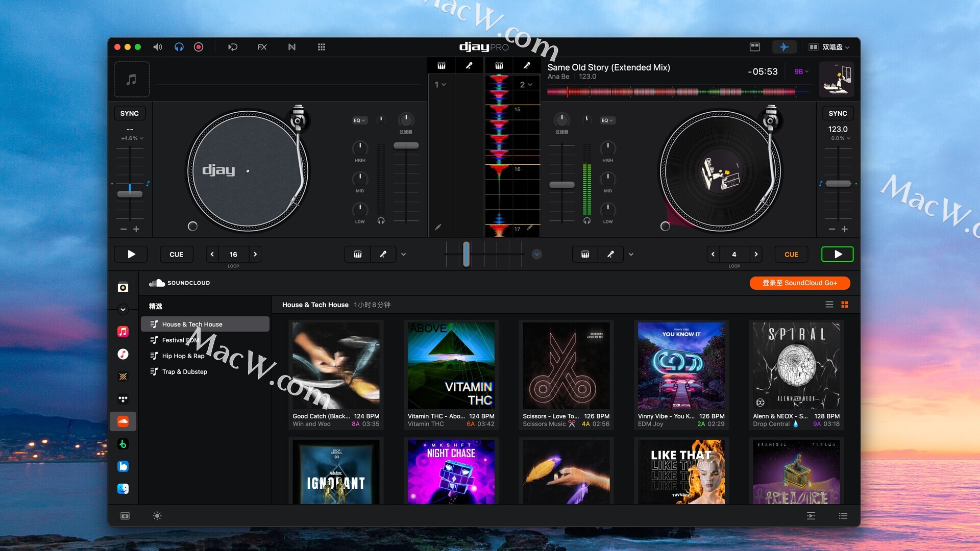Open crossfader options round chevron
The width and height of the screenshot is (980, 551).
click(x=536, y=254)
